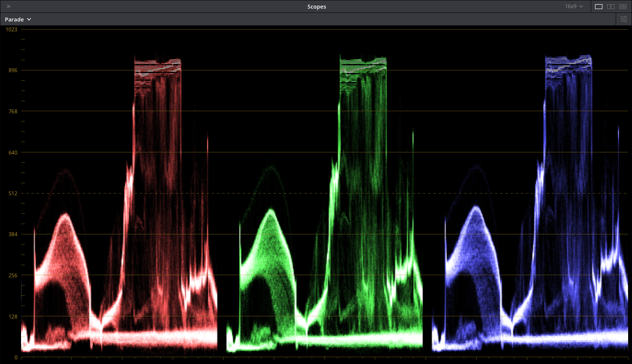Click the 640 scale label
This screenshot has width=632, height=364.
tap(13, 152)
